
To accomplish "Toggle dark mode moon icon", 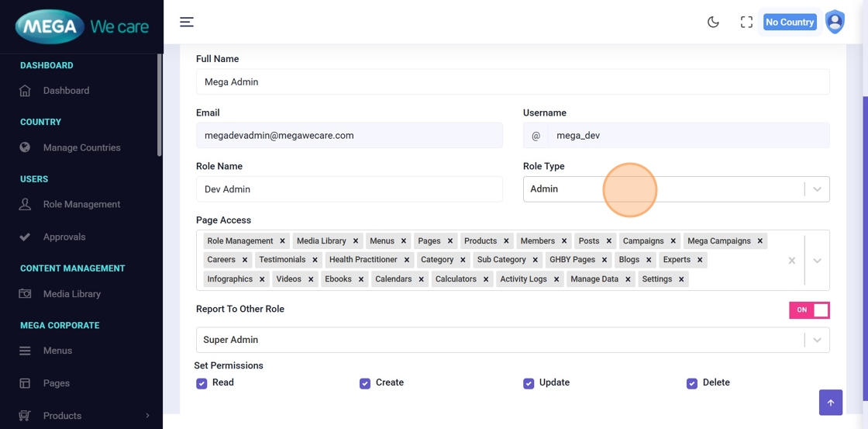I will 713,22.
